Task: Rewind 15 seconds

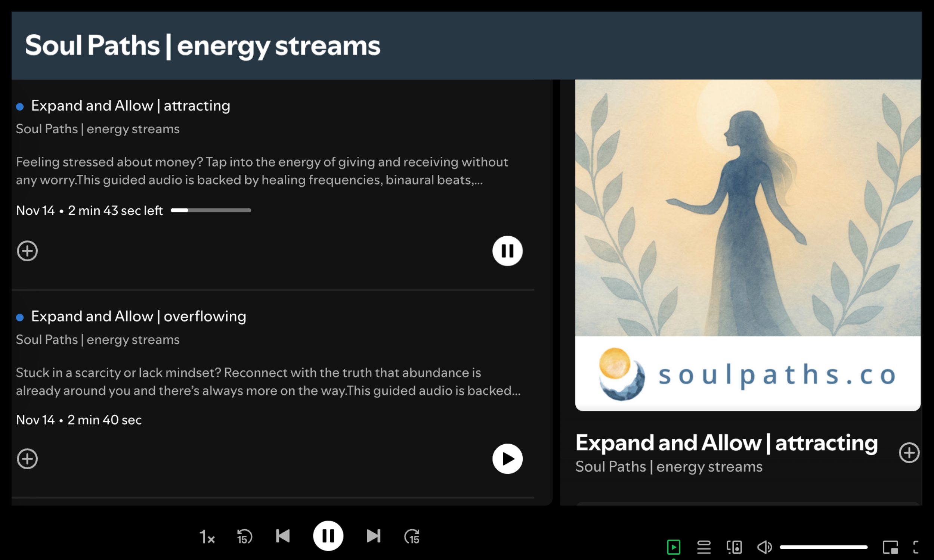Action: 245,536
